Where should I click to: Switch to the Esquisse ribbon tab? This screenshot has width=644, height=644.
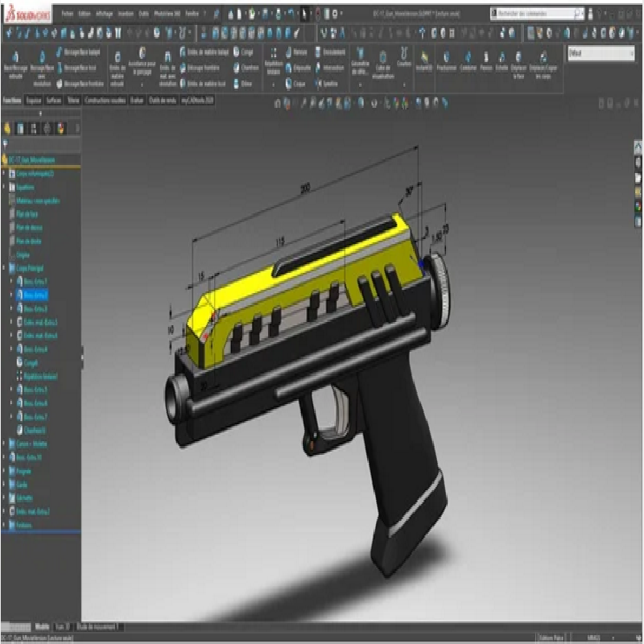[34, 100]
